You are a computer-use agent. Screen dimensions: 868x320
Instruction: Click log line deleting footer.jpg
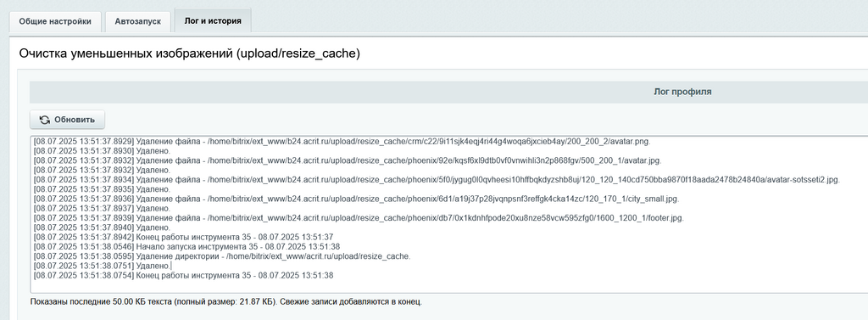[x=359, y=218]
